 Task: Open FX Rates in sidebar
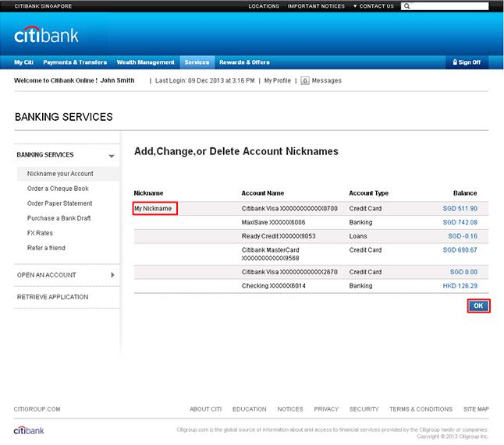pos(40,233)
